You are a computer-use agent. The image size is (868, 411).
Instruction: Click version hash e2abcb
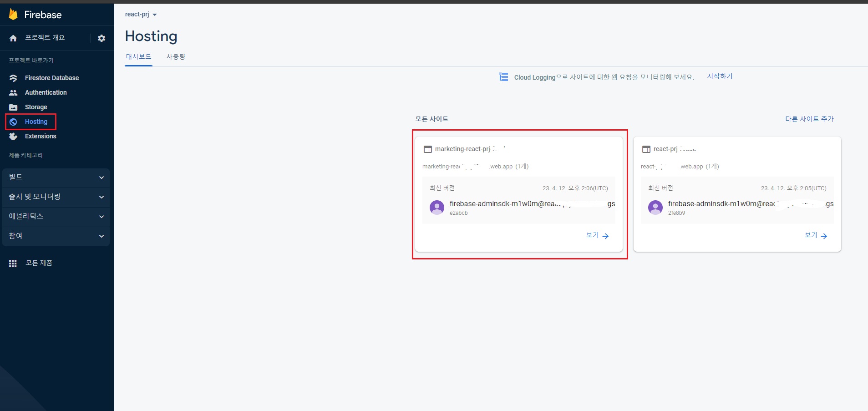(x=459, y=213)
